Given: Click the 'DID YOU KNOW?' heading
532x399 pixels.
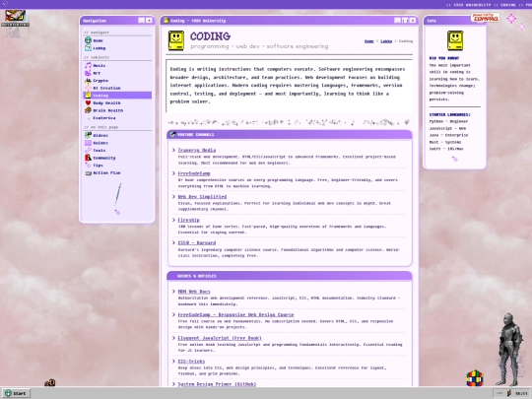Looking at the screenshot, I should click(444, 58).
